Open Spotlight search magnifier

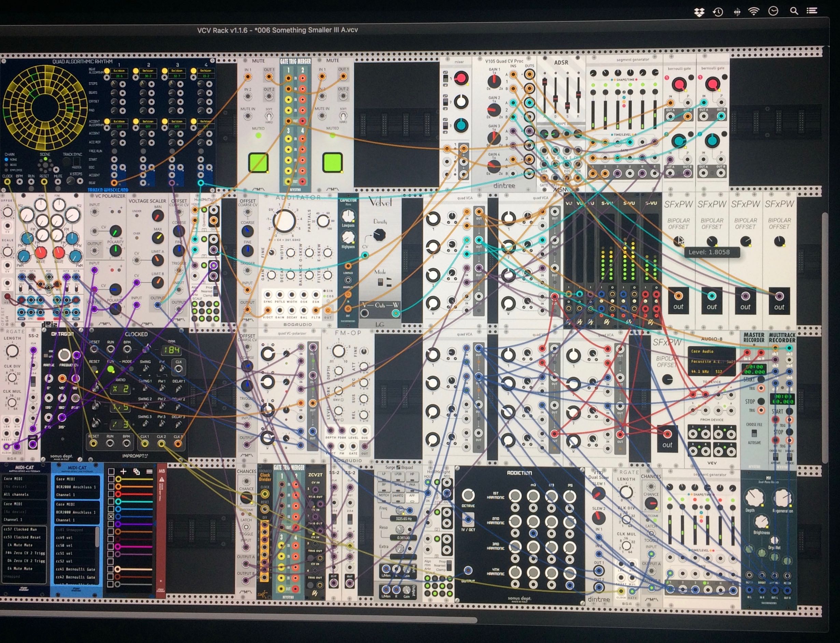tap(794, 11)
